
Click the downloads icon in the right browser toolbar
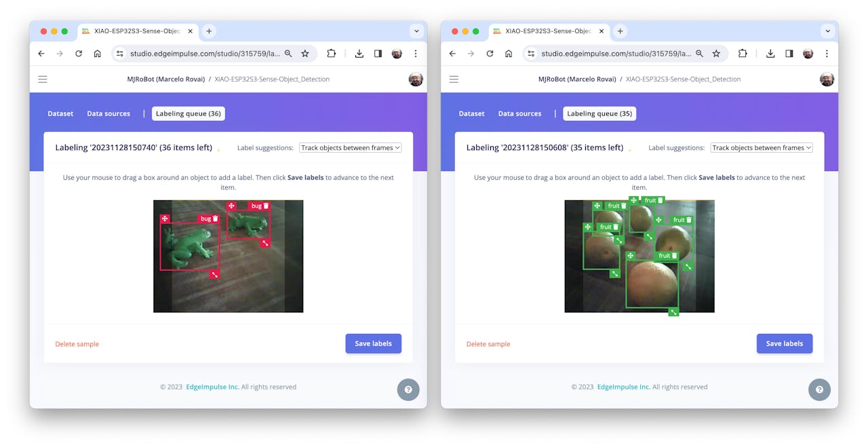(x=770, y=54)
